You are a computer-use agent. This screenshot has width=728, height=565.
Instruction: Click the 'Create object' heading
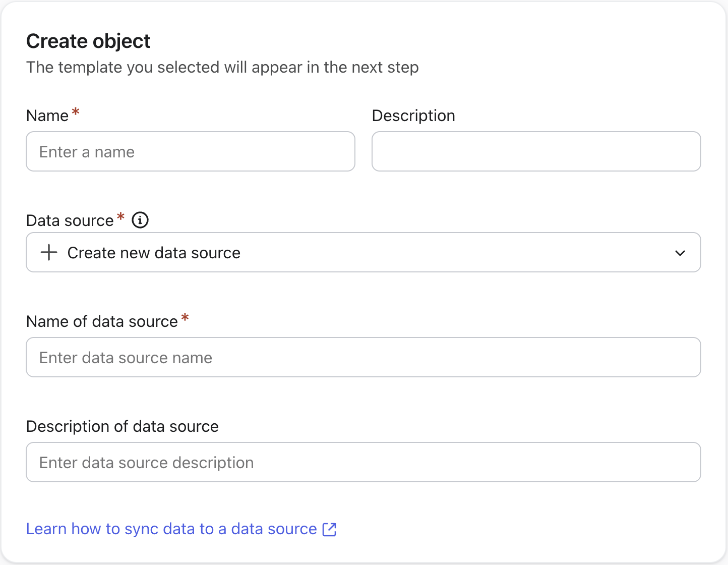click(x=88, y=41)
